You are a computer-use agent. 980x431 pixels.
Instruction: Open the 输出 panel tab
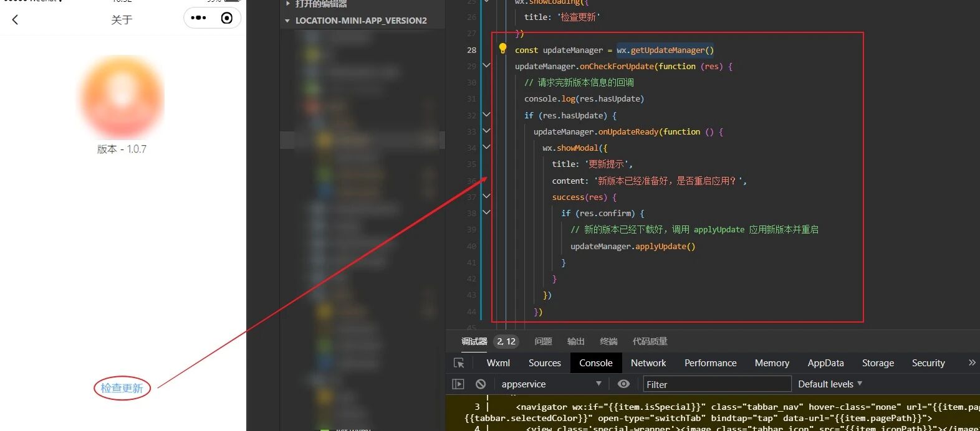[x=575, y=341]
